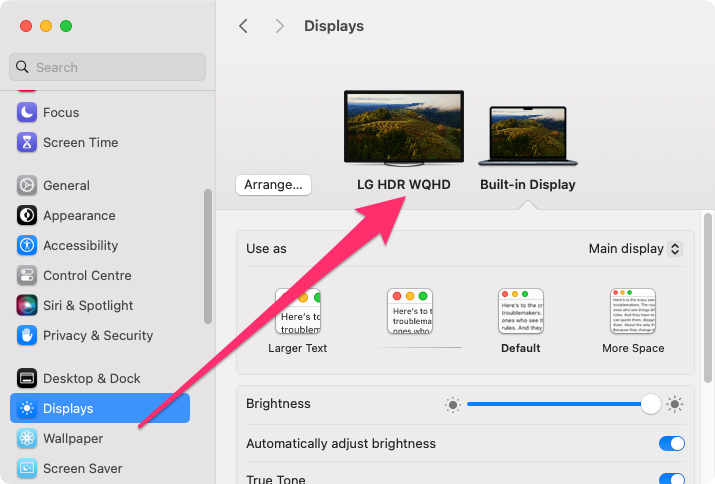715x484 pixels.
Task: Go back with the left chevron button
Action: click(243, 26)
